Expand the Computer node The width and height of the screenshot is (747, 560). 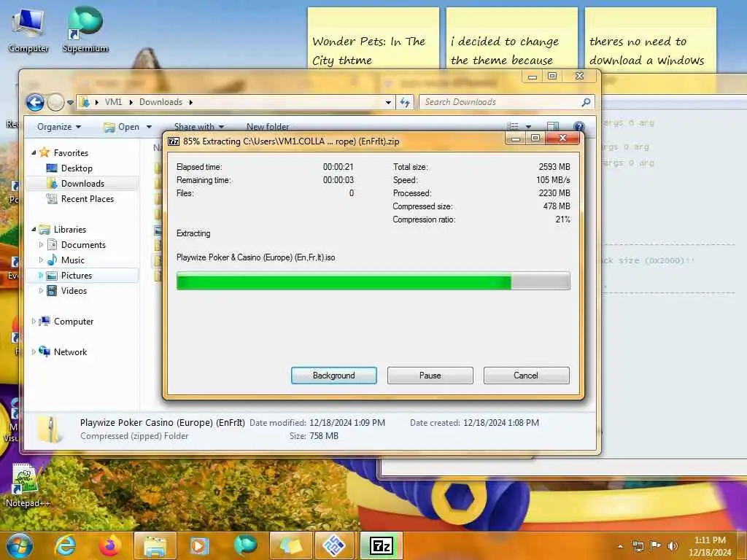pos(34,322)
